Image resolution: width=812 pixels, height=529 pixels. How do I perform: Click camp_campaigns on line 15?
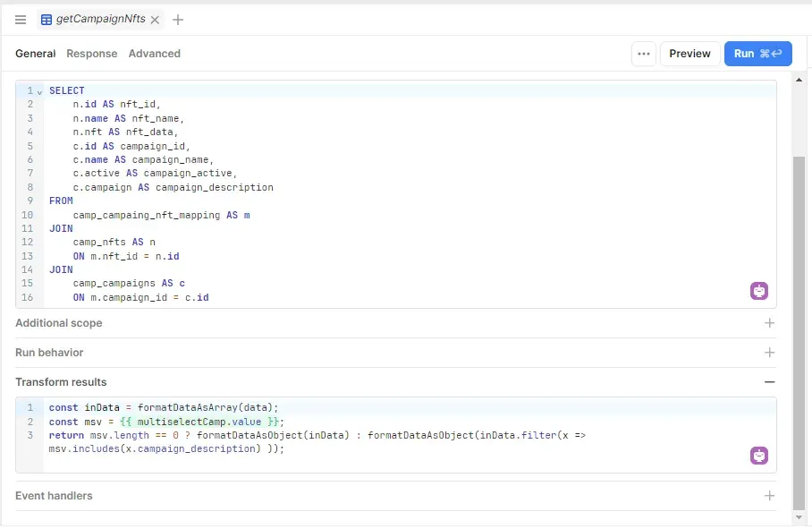coord(114,283)
